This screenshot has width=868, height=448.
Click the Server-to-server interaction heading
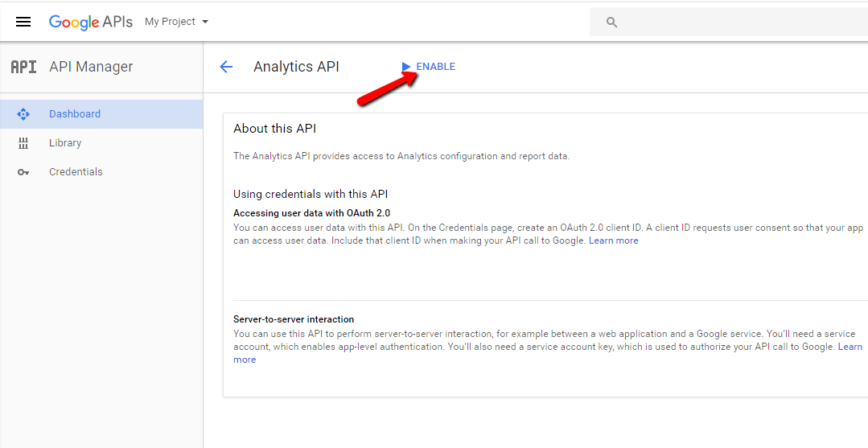click(294, 319)
